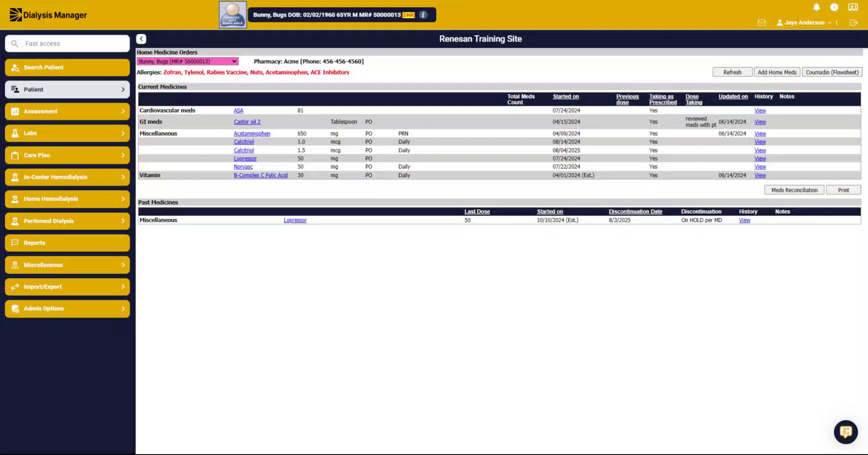Expand the Care Plan sidebar menu
This screenshot has height=455, width=868.
pos(67,155)
